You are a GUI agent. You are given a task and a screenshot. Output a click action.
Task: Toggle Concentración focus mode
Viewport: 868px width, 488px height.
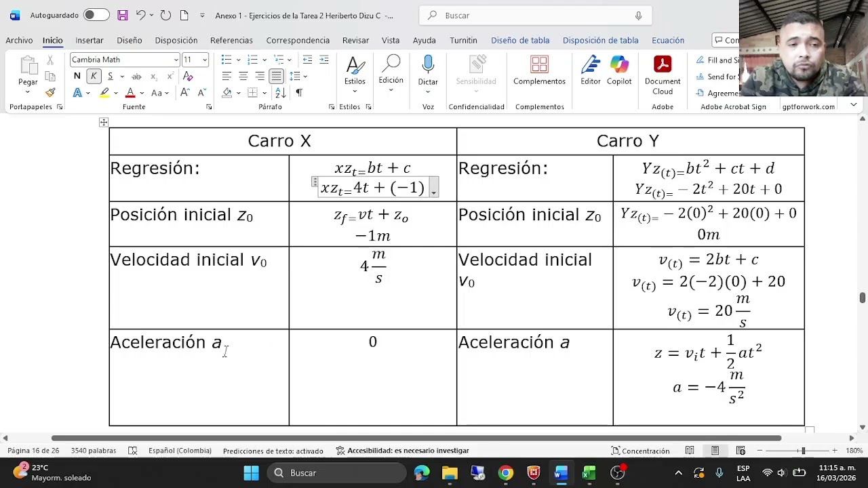click(640, 451)
